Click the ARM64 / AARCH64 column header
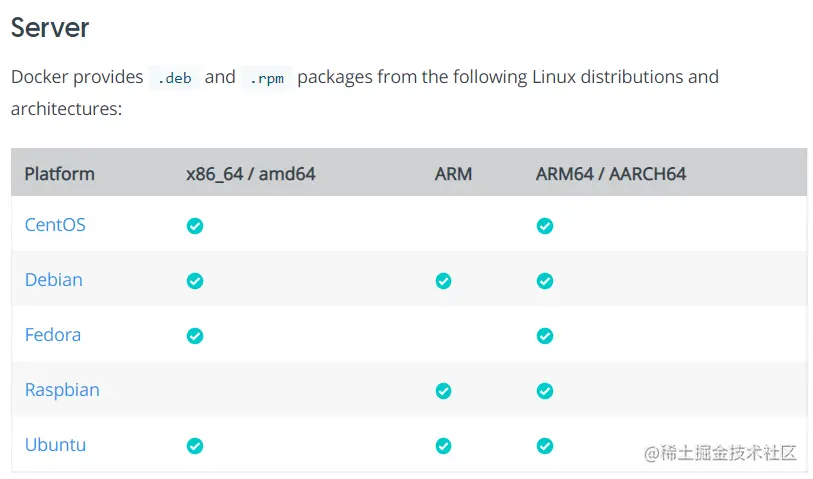Screen dimensions: 813x479 point(610,174)
